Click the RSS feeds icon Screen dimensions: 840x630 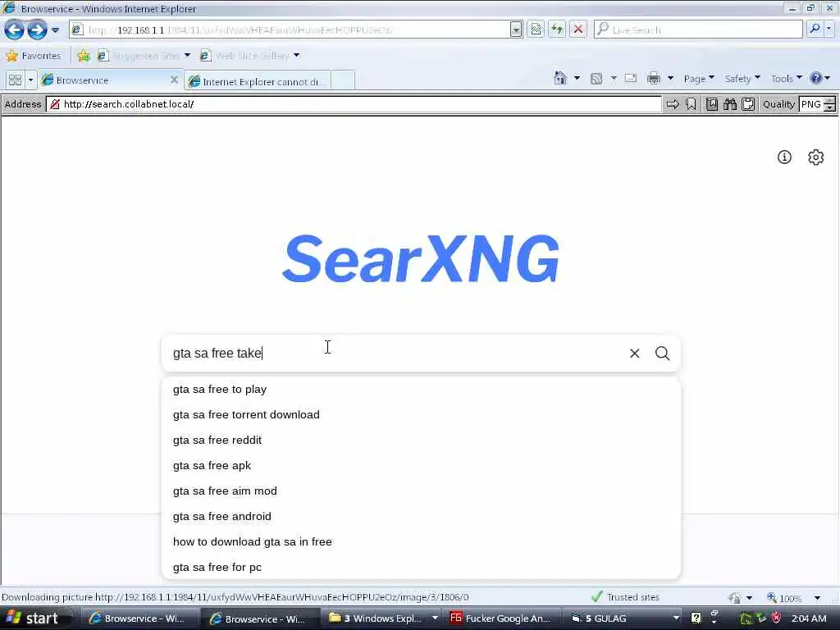point(596,79)
